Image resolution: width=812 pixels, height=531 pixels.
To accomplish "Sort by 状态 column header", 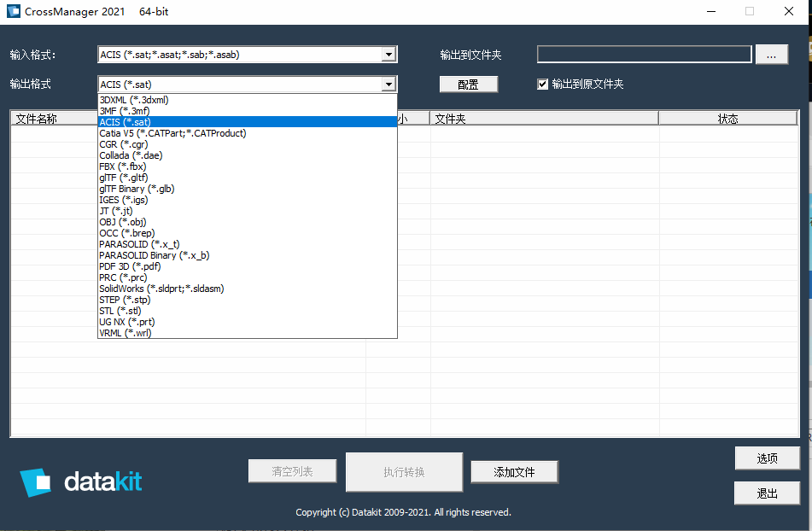I will point(728,119).
